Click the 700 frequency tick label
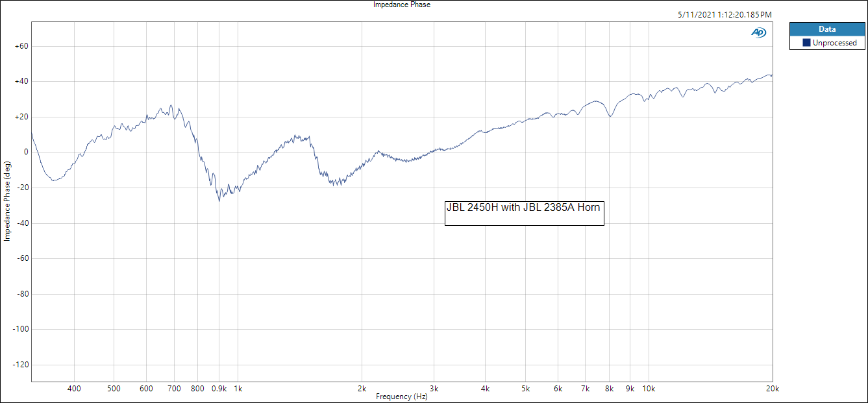Viewport: 868px width, 403px height. click(x=174, y=388)
